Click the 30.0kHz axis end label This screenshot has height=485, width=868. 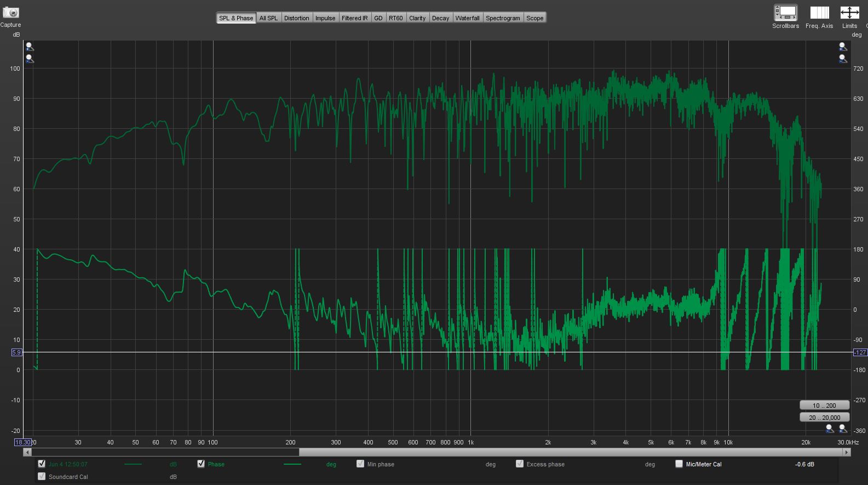848,442
